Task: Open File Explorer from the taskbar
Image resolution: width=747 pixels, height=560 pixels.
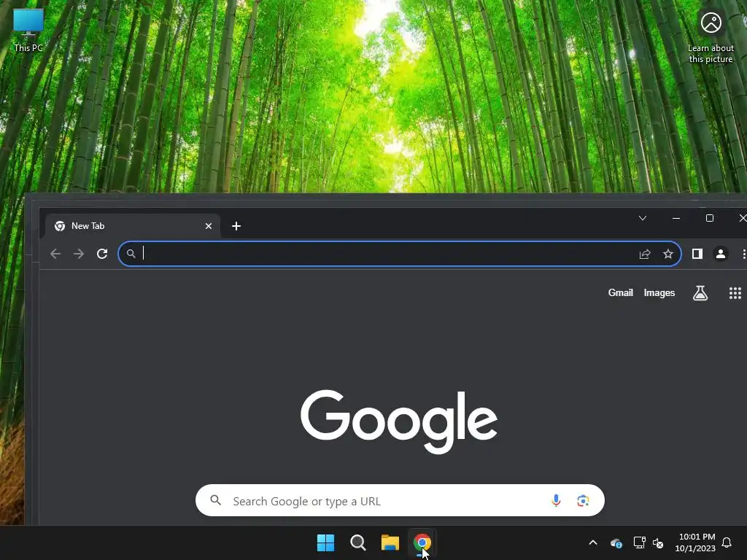Action: 390,542
